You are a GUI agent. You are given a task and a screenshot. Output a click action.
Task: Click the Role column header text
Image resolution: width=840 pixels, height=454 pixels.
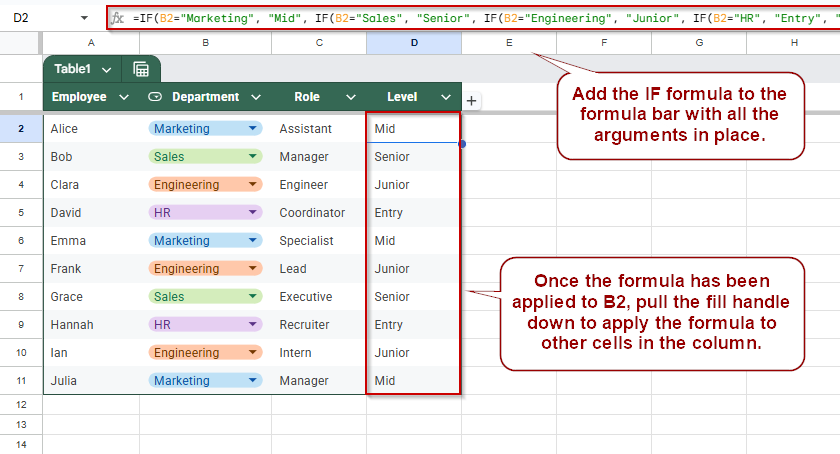pos(307,97)
